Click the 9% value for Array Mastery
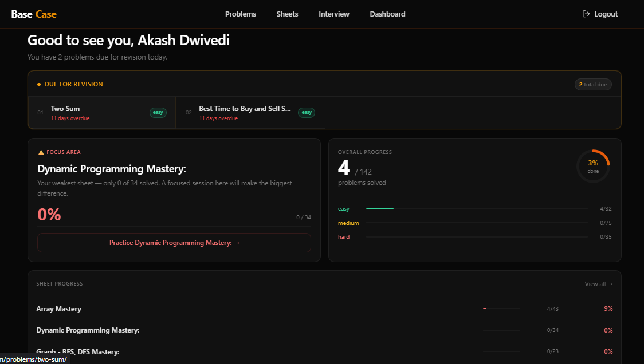Image resolution: width=644 pixels, height=364 pixels. pos(608,308)
